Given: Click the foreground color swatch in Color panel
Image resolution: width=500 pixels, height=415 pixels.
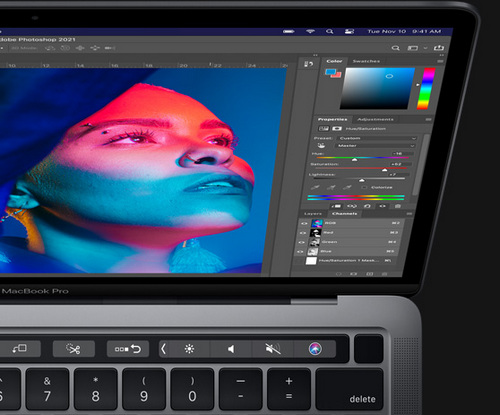Looking at the screenshot, I should 330,72.
